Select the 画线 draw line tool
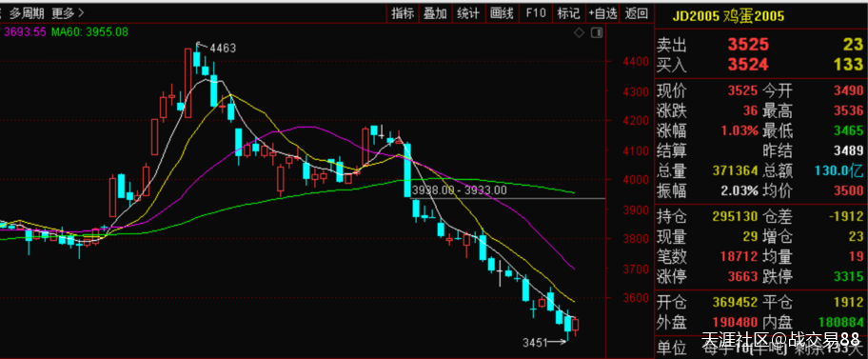The height and width of the screenshot is (359, 868). click(503, 13)
